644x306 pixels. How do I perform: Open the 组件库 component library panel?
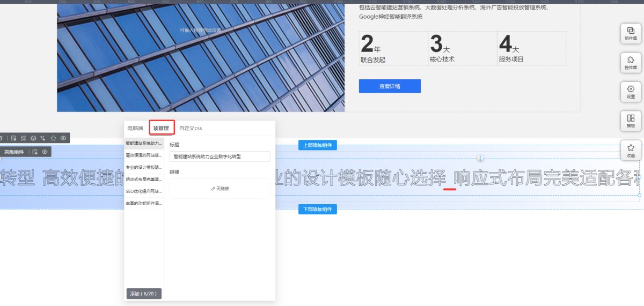coord(631,33)
